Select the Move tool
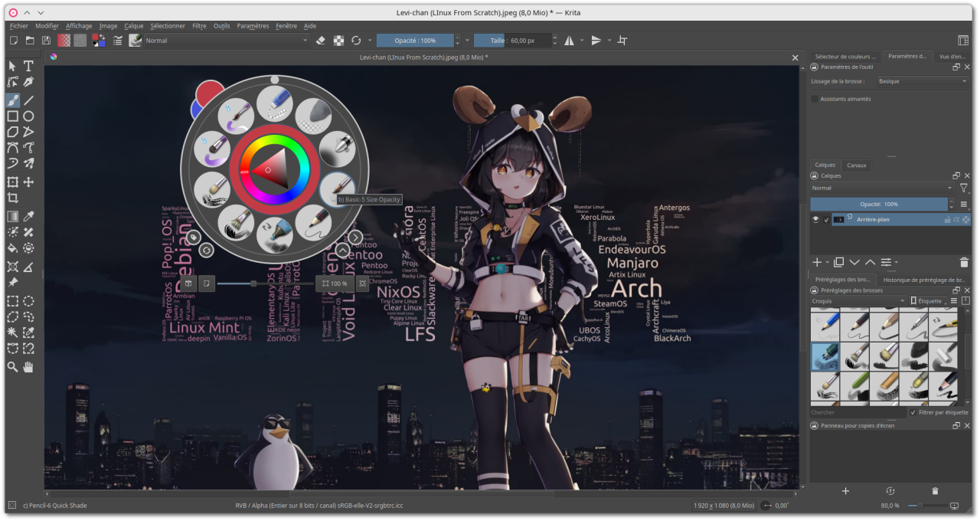The width and height of the screenshot is (980, 521). (28, 182)
